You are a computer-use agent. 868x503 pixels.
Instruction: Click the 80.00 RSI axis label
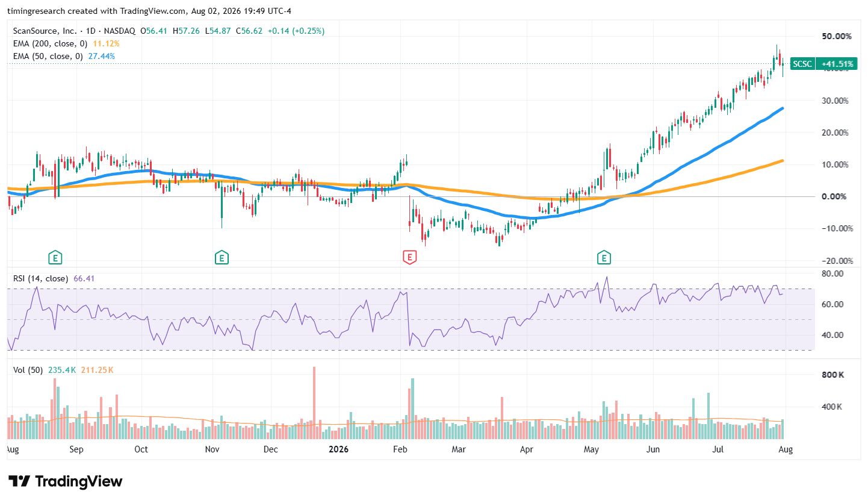(x=833, y=273)
